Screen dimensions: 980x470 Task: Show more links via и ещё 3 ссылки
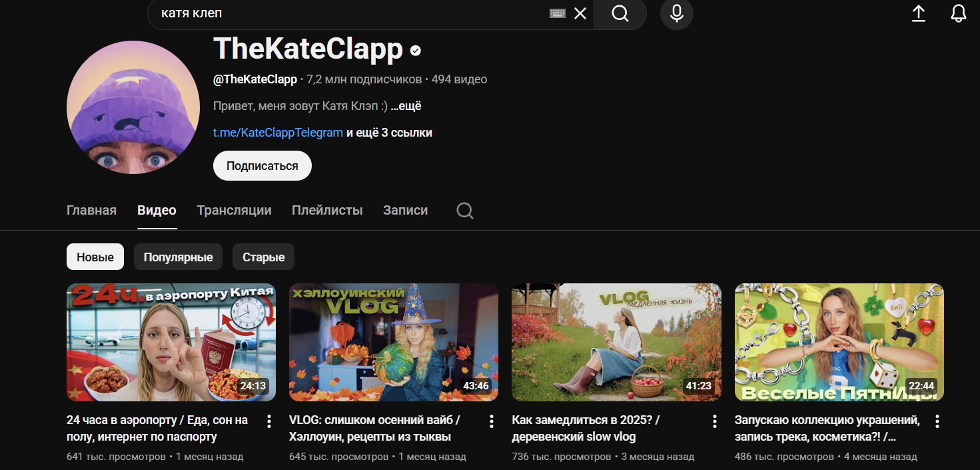389,133
